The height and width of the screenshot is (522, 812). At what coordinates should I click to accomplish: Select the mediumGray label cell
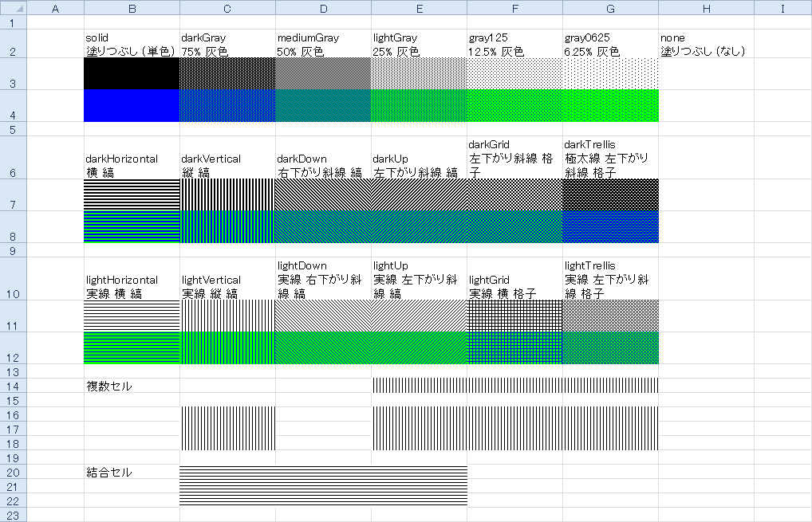tap(323, 45)
